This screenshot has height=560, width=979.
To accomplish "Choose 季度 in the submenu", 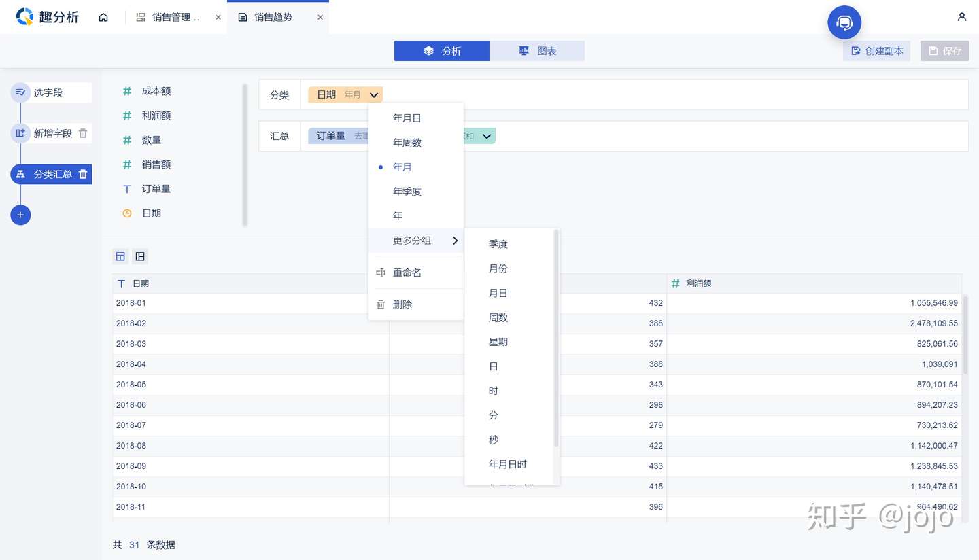I will [x=509, y=244].
